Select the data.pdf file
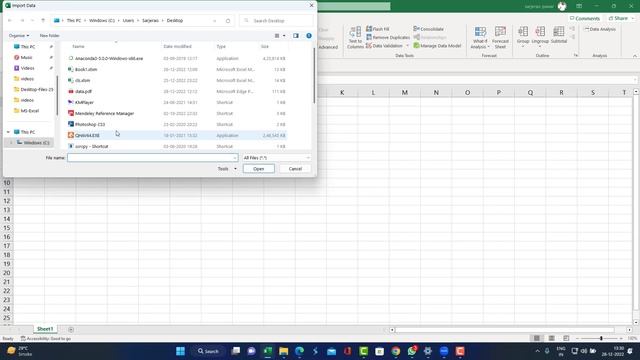 tap(83, 91)
